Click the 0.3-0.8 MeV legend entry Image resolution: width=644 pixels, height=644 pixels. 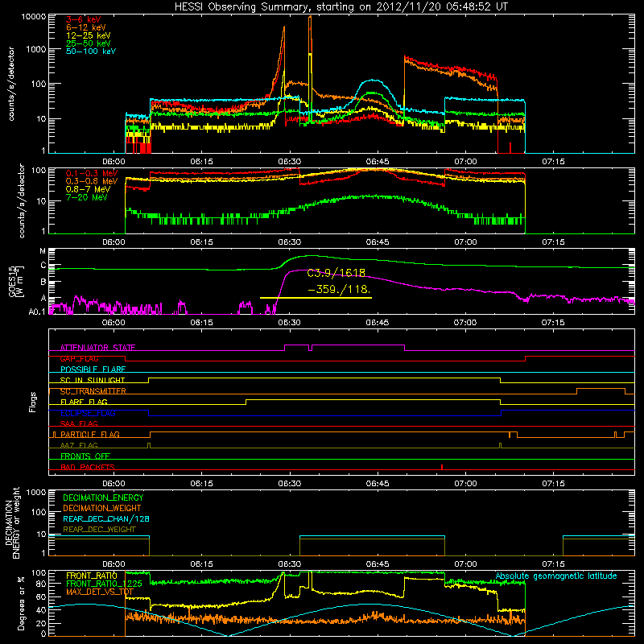92,181
